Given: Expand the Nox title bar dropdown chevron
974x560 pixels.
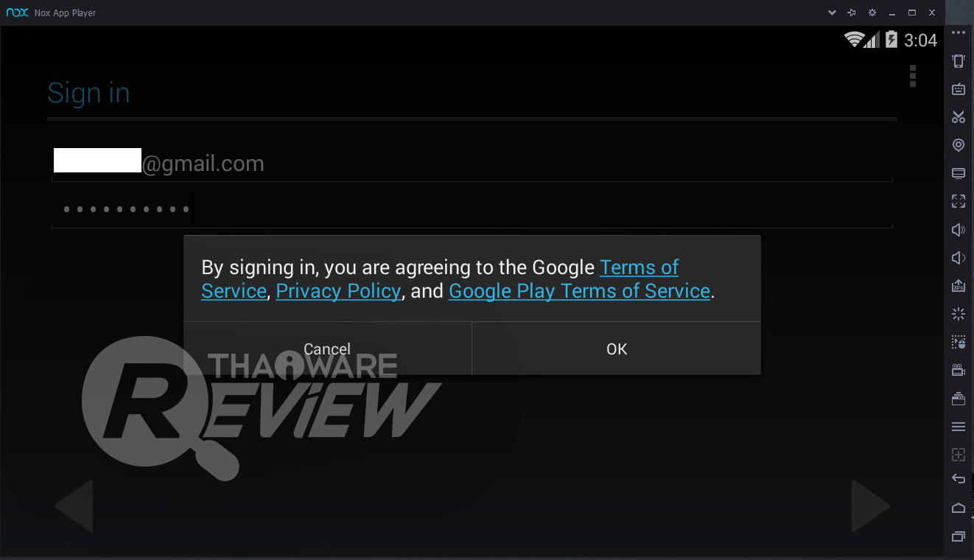Looking at the screenshot, I should (x=832, y=13).
